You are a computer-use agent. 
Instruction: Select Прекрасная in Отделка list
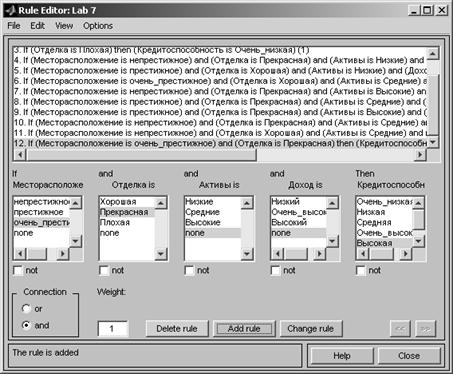pos(127,212)
